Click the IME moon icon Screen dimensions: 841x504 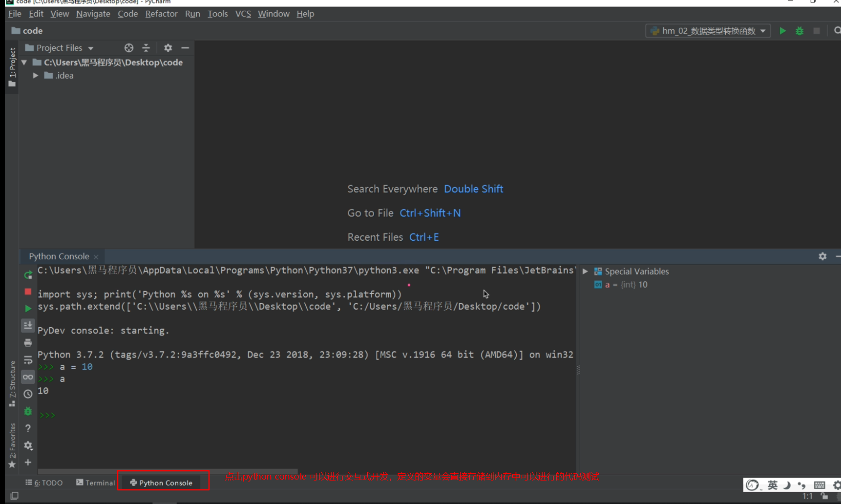coord(787,485)
